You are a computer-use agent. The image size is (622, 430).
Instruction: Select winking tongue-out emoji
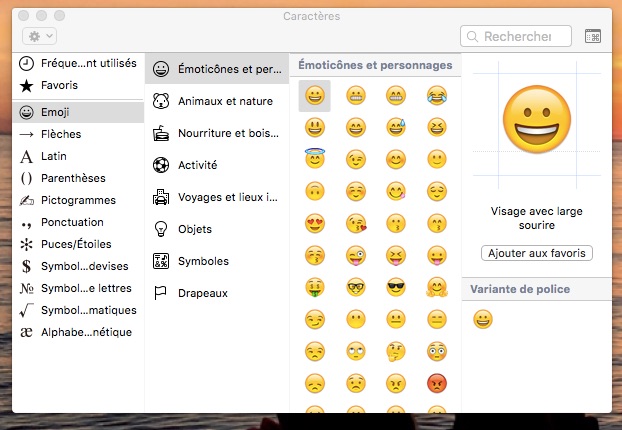tap(356, 255)
